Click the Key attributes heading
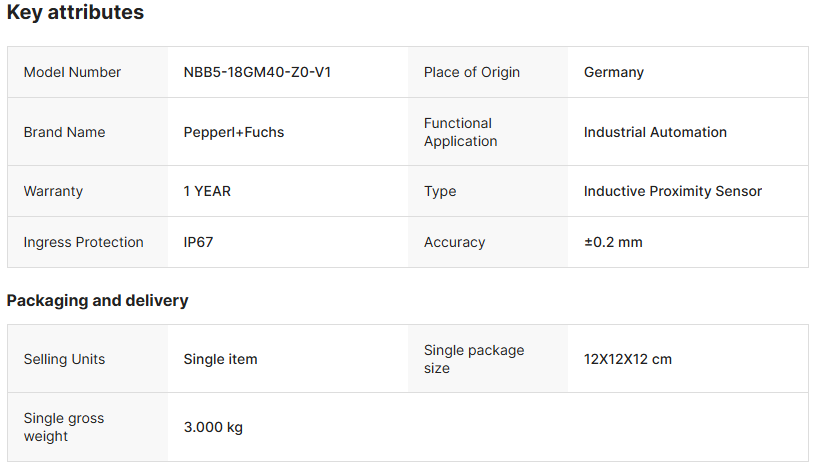Screen dimensions: 818x471 tap(75, 13)
